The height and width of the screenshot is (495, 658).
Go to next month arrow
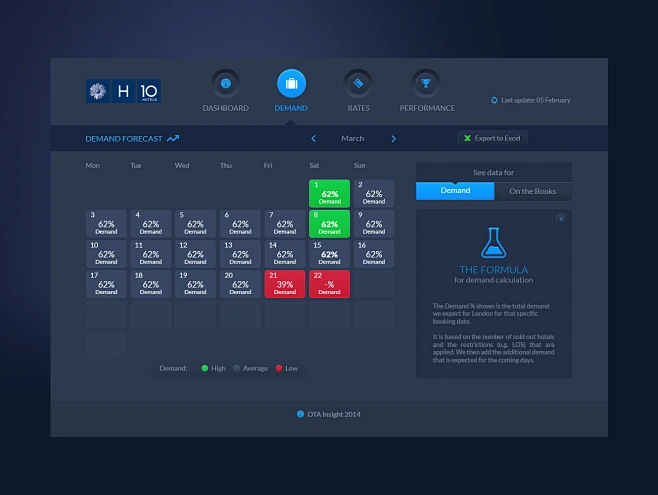[393, 139]
